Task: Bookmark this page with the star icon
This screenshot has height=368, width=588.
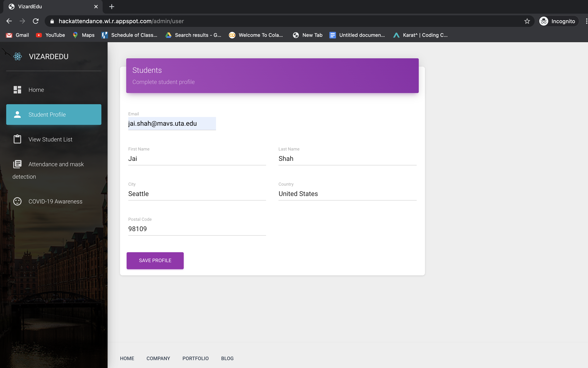Action: 527,21
